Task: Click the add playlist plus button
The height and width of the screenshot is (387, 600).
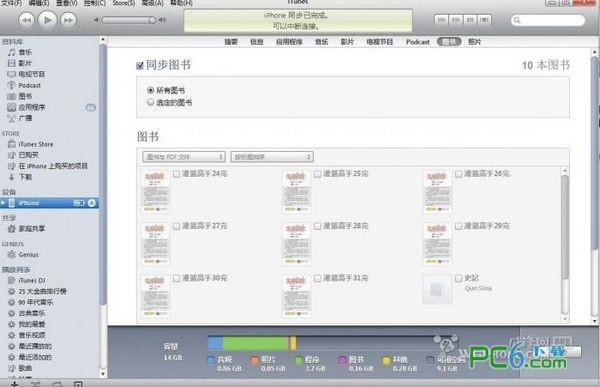Action: click(14, 384)
